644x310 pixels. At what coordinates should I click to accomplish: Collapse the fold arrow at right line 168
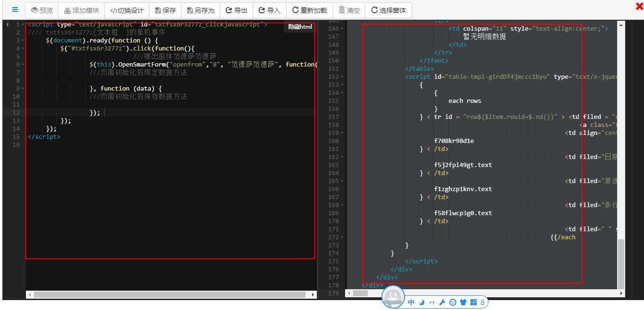pos(342,205)
